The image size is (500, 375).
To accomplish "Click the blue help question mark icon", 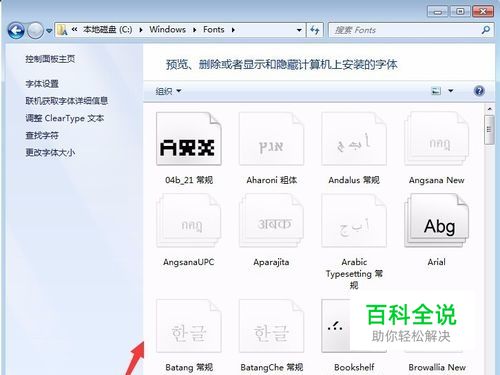I will (x=479, y=91).
